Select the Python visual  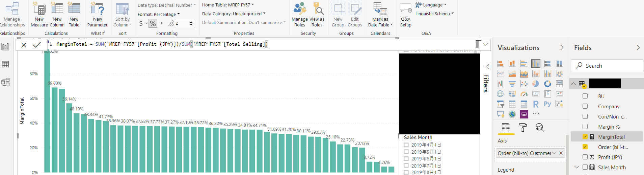point(547,104)
